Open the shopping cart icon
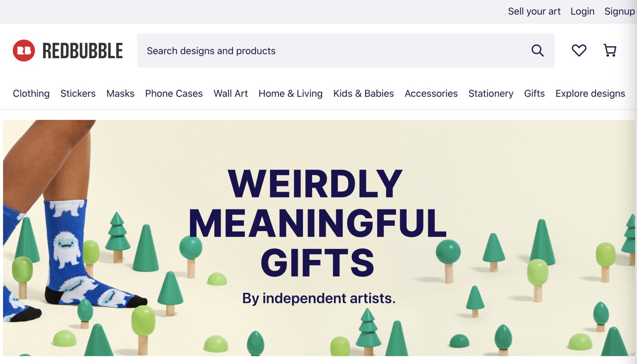The width and height of the screenshot is (637, 364). coord(609,51)
